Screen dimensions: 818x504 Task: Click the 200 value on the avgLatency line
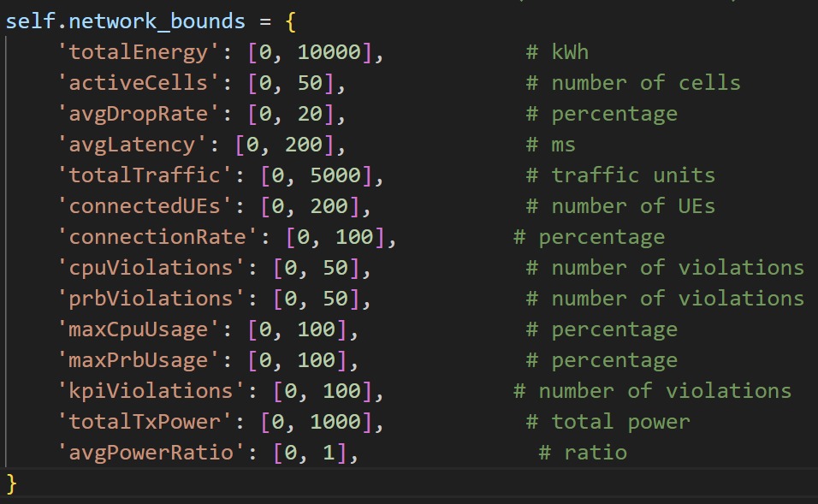coord(302,145)
